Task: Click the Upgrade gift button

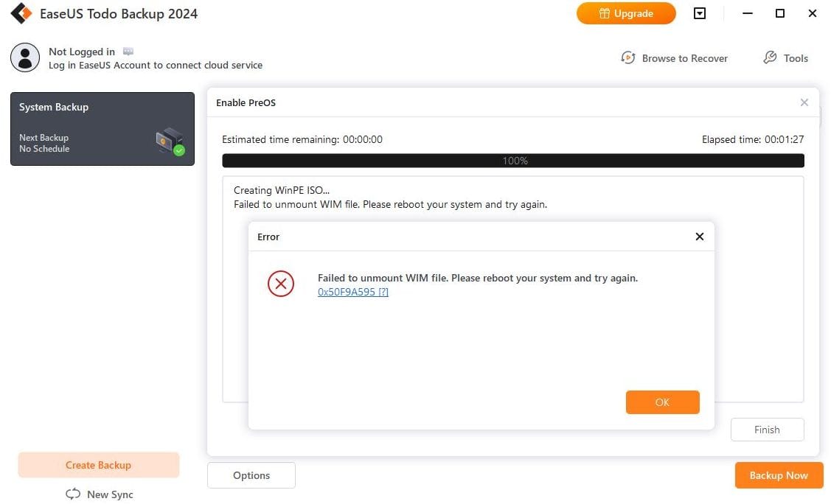Action: click(x=626, y=13)
